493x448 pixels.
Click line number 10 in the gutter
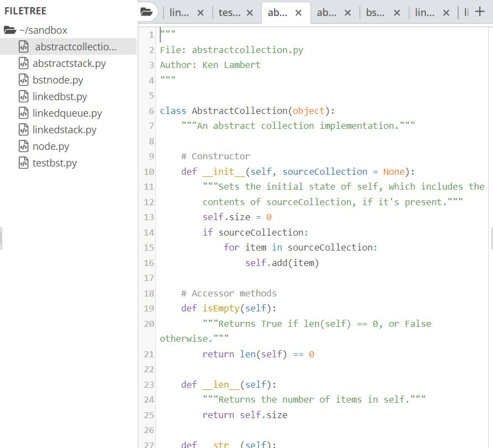pyautogui.click(x=148, y=171)
